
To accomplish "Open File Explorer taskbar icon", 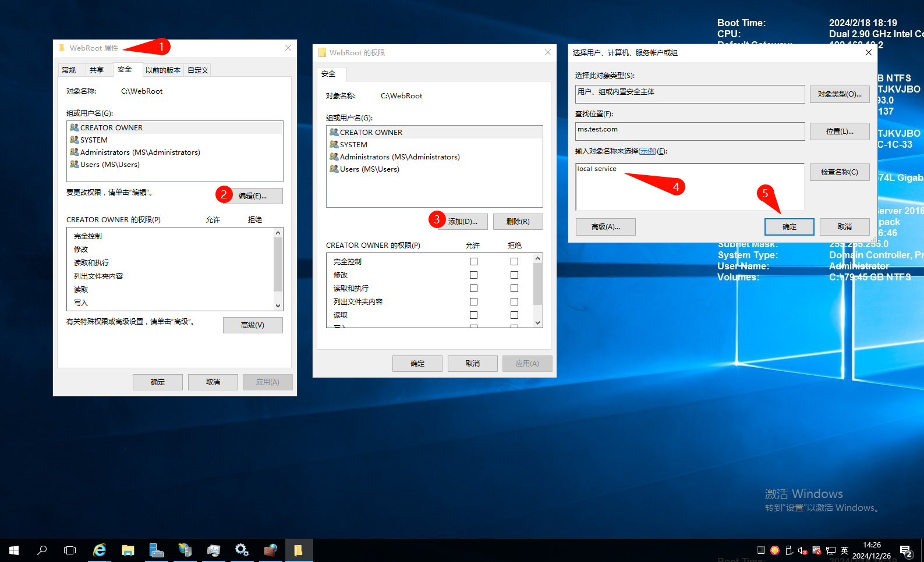I will [128, 550].
